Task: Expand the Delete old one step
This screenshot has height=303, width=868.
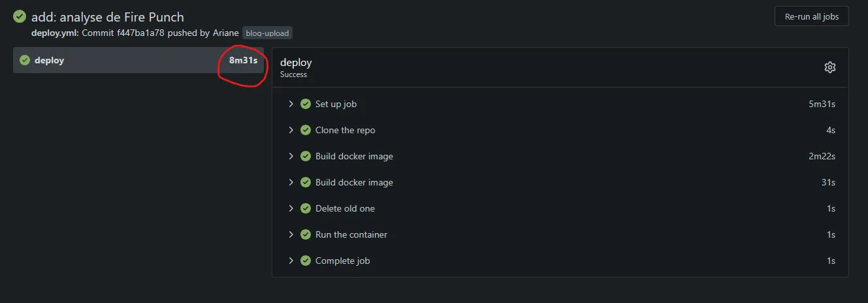Action: point(291,208)
